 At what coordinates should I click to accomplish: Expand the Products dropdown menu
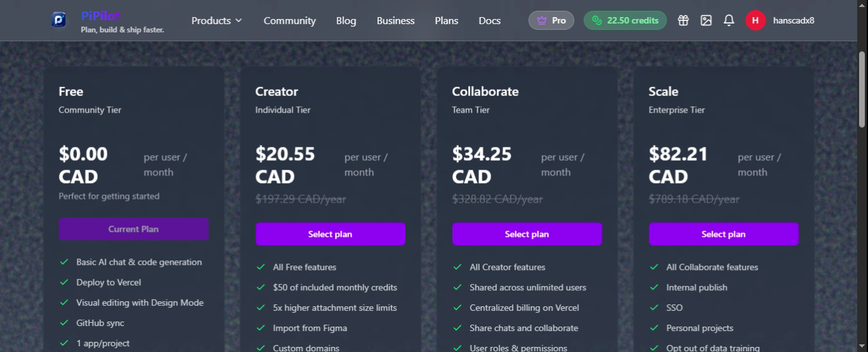tap(217, 20)
